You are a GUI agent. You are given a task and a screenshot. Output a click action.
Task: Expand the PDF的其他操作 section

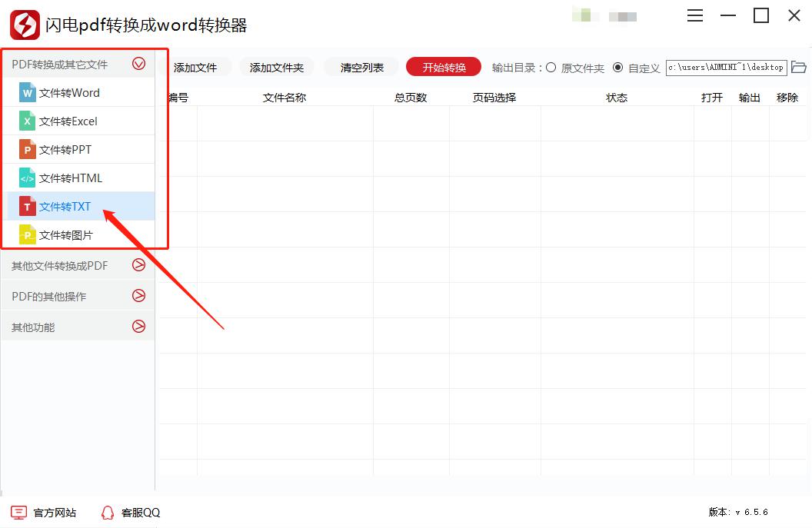click(139, 295)
